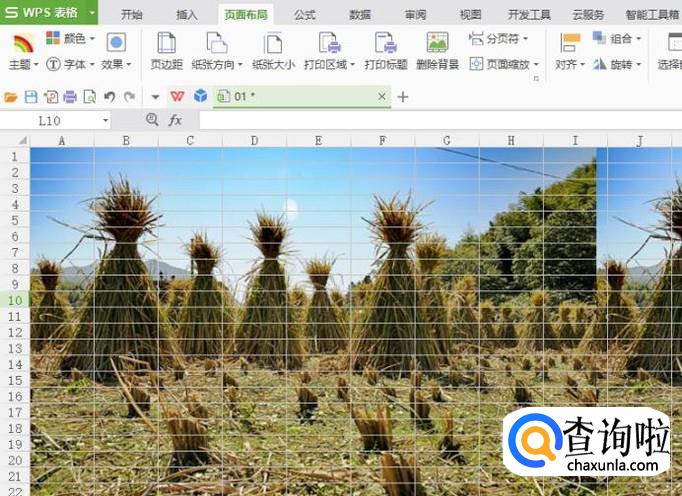
Task: Click the print preview icon
Action: (90, 97)
